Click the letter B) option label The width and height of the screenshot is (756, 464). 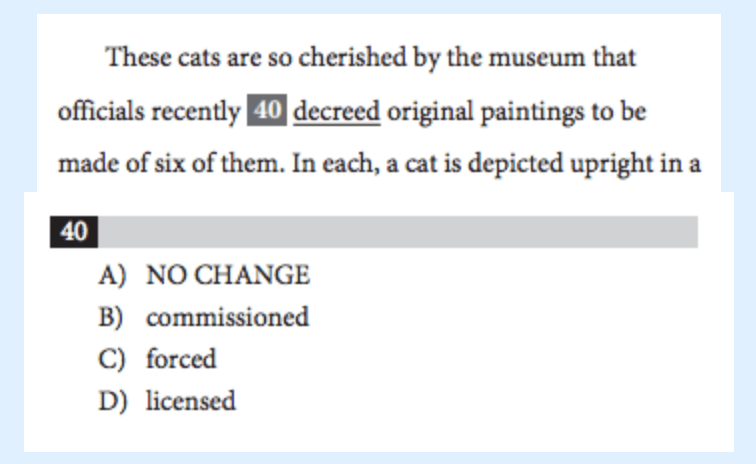pyautogui.click(x=111, y=317)
